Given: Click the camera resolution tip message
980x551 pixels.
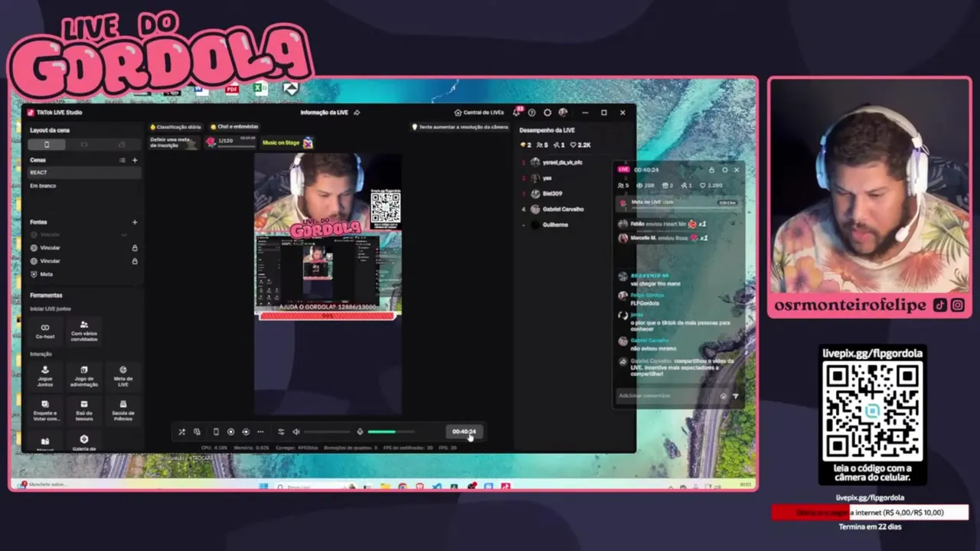Looking at the screenshot, I should pos(460,127).
